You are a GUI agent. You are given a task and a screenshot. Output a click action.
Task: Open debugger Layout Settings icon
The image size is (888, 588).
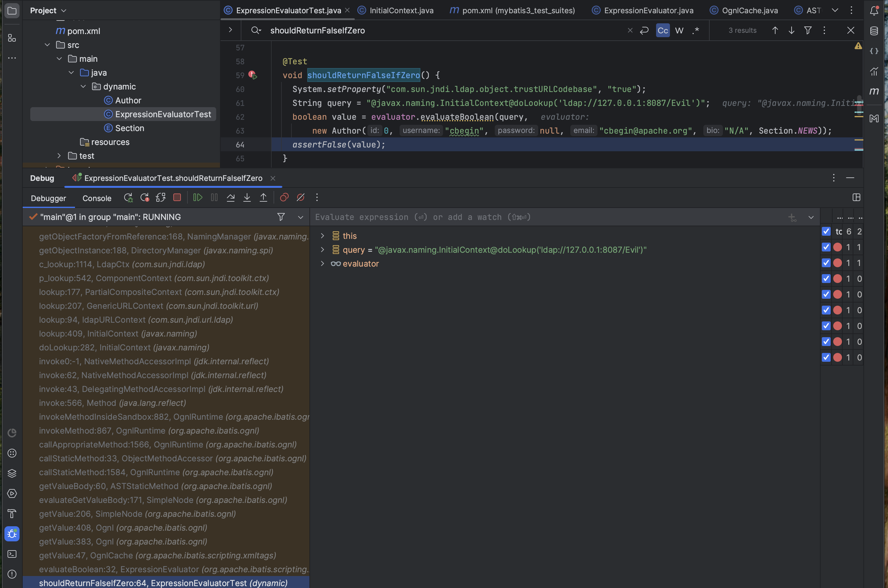856,198
